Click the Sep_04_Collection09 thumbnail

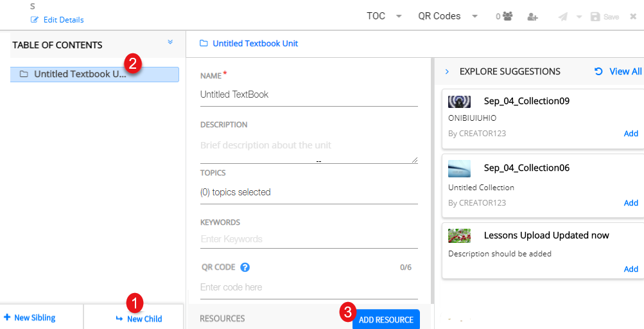(459, 102)
